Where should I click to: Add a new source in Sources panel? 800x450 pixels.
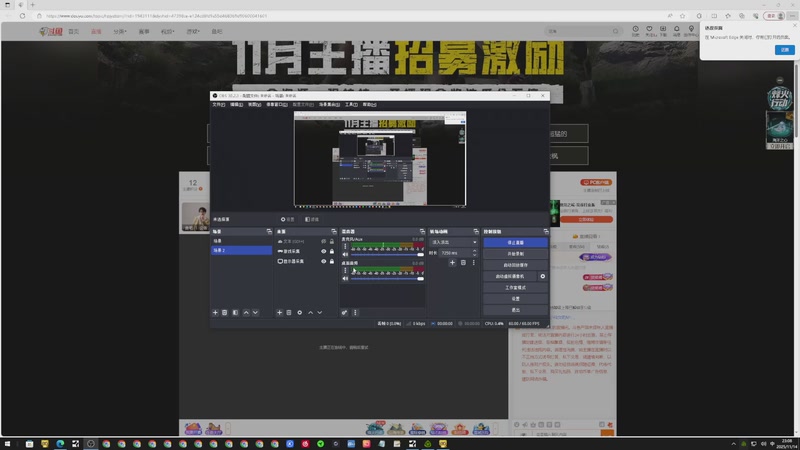point(279,312)
